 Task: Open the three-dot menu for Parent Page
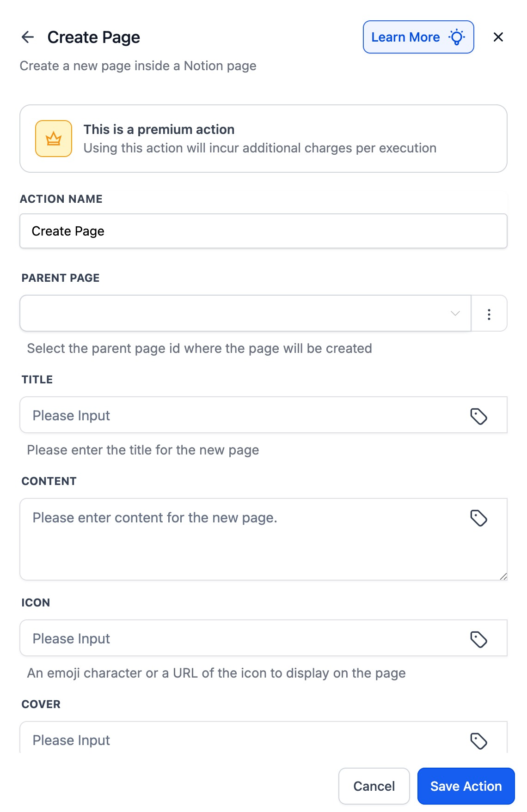click(489, 314)
